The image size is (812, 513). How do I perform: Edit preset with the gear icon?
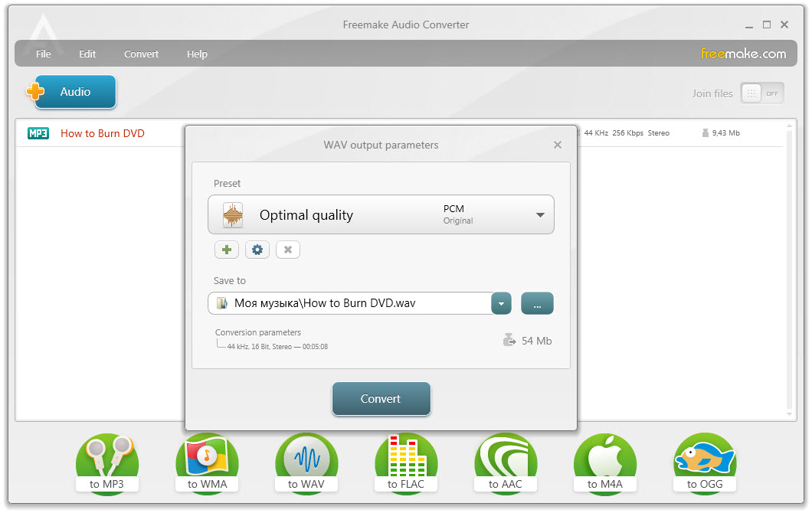[x=257, y=250]
